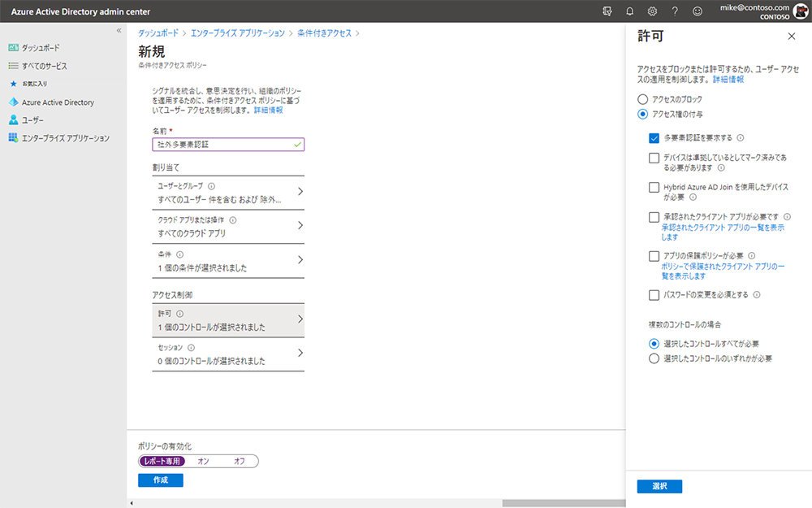The width and height of the screenshot is (812, 508).
Task: Open the Cloud Shell icon in header
Action: (x=607, y=11)
